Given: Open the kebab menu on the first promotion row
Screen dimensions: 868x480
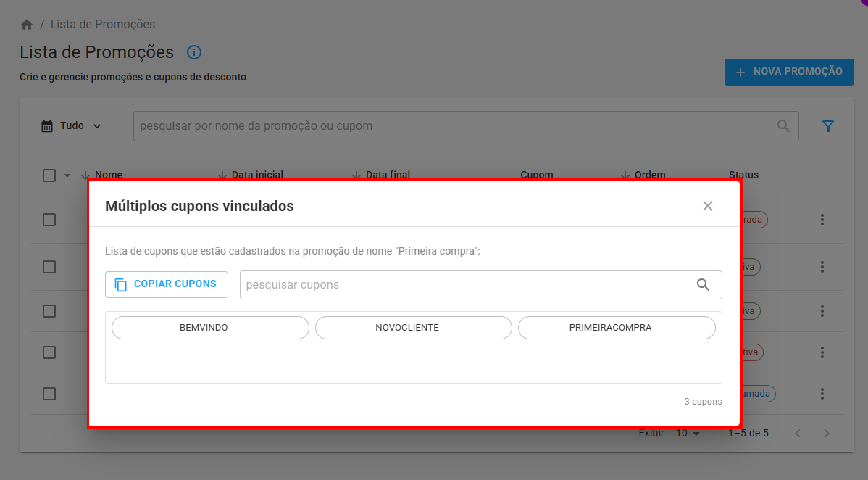Looking at the screenshot, I should point(822,219).
